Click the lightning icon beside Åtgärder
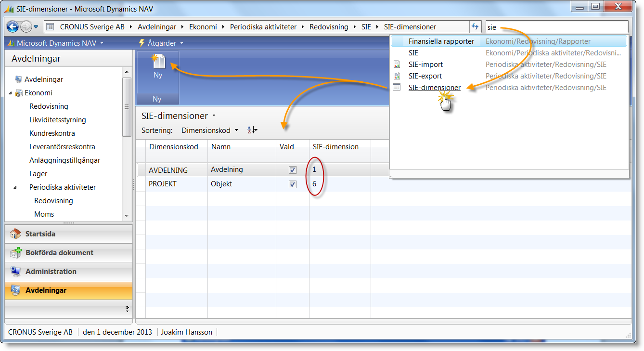Screen dimensions: 644x351 142,43
